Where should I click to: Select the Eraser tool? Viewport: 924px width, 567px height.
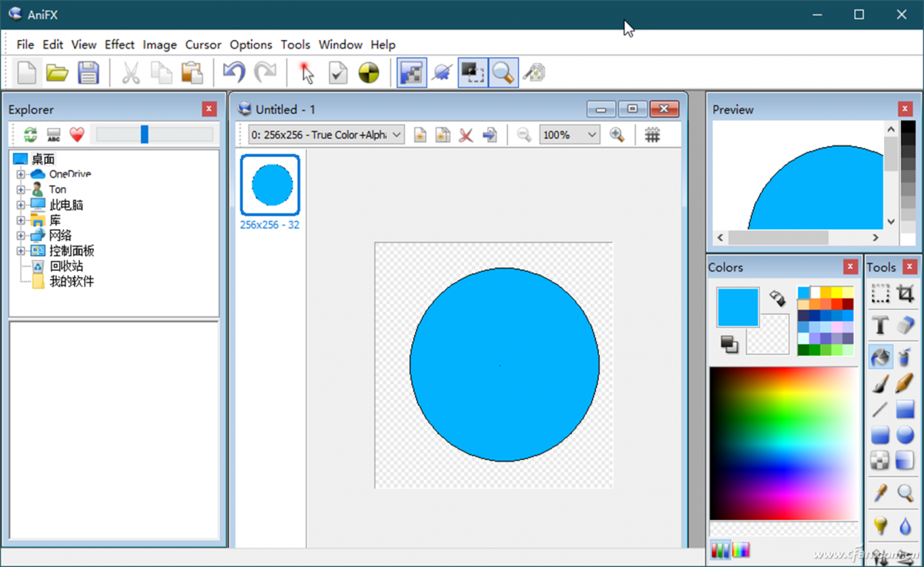click(x=906, y=325)
